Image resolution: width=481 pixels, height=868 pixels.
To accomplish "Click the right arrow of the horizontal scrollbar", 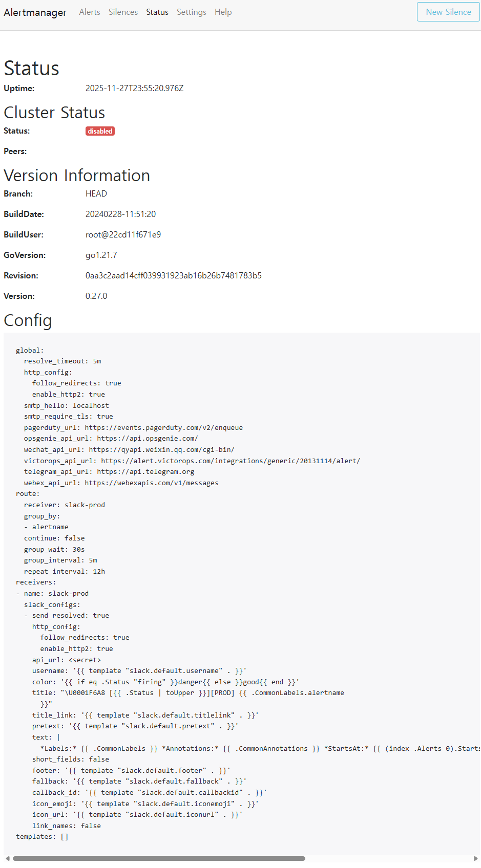I will tap(477, 859).
